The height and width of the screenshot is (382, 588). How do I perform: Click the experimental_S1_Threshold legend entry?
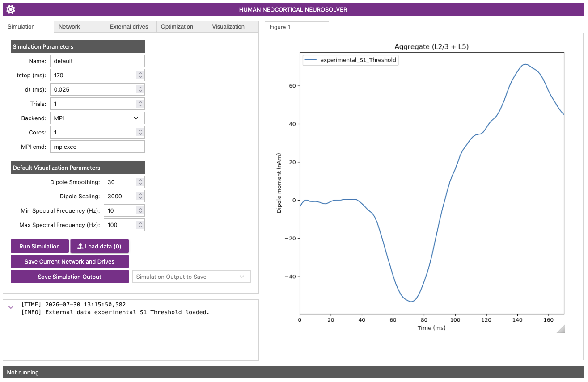pos(351,60)
